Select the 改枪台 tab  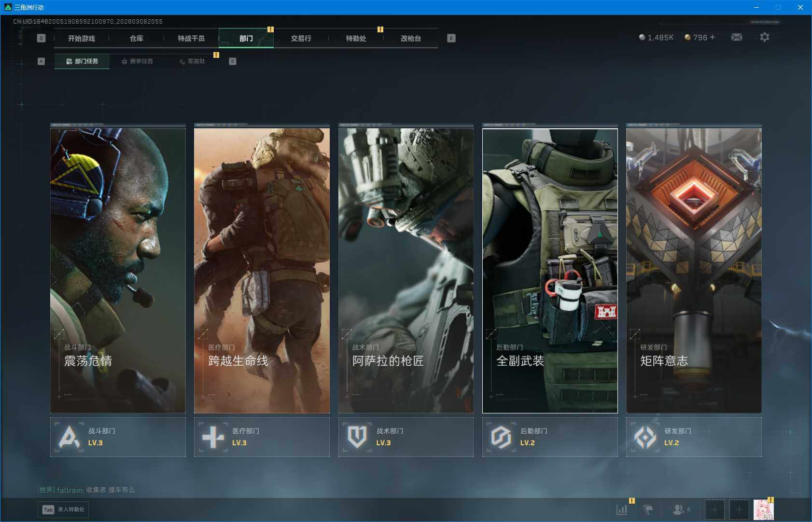pyautogui.click(x=410, y=38)
